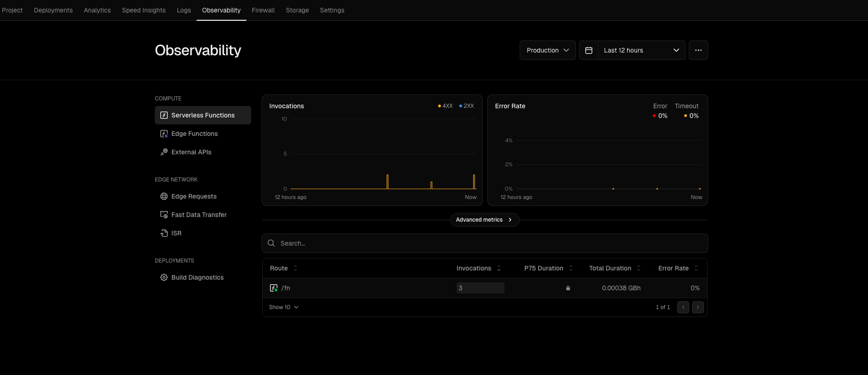The height and width of the screenshot is (375, 868).
Task: Click the External APIs sidebar icon
Action: [x=164, y=152]
